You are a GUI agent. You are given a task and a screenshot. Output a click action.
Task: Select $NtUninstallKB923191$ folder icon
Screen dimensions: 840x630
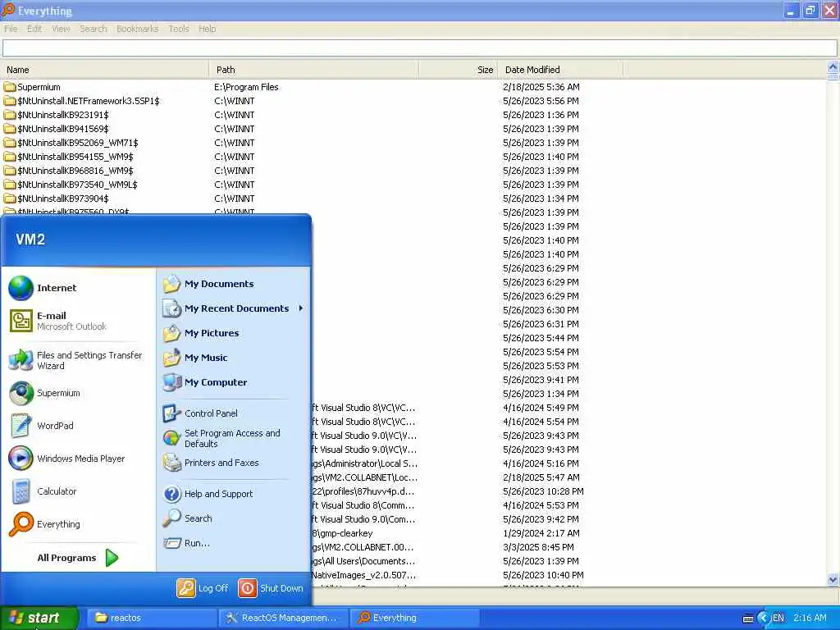(x=10, y=115)
